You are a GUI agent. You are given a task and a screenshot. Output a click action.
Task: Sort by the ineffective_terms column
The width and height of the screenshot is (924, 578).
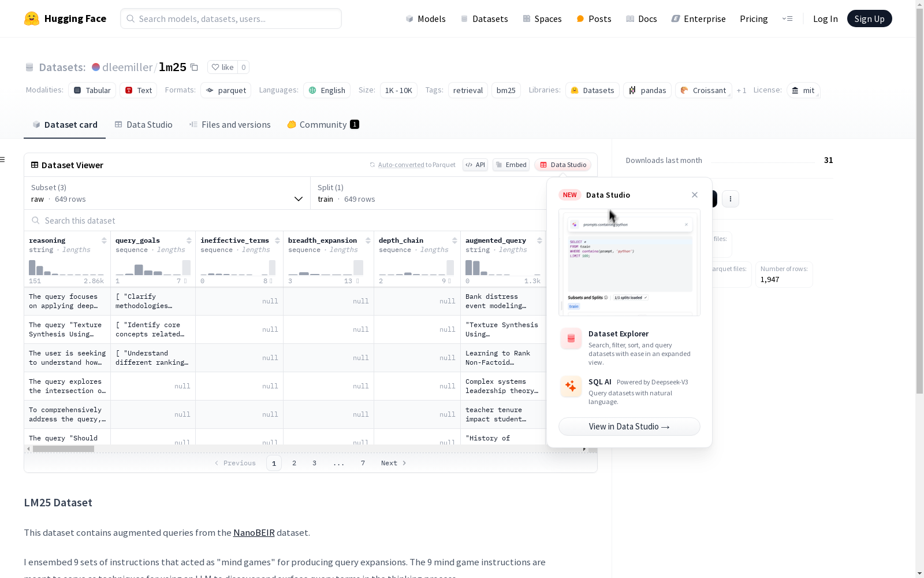[x=277, y=240]
